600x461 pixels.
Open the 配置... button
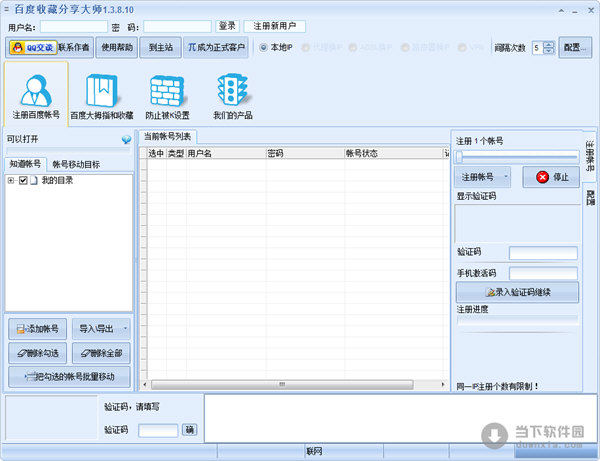point(575,47)
